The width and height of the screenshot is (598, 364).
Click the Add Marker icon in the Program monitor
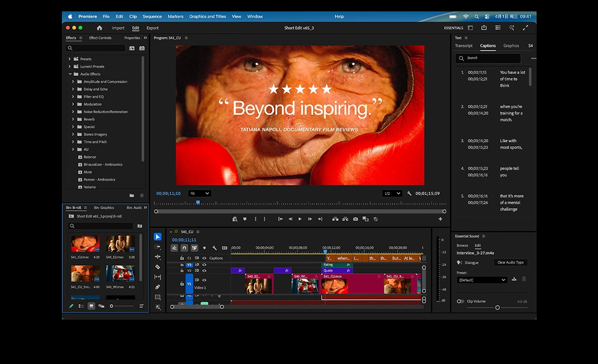[x=245, y=219]
